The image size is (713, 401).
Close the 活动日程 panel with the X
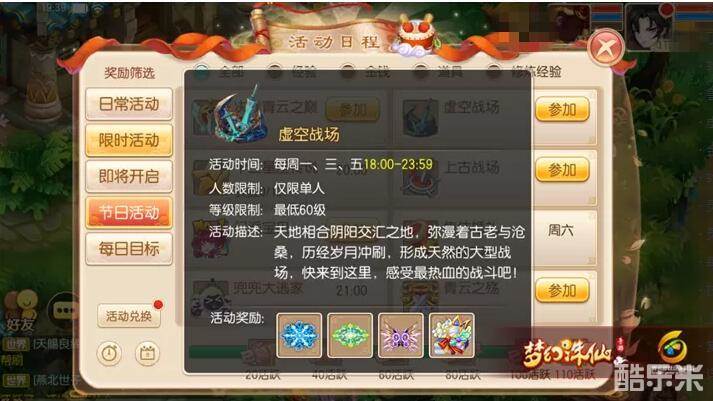(x=606, y=47)
